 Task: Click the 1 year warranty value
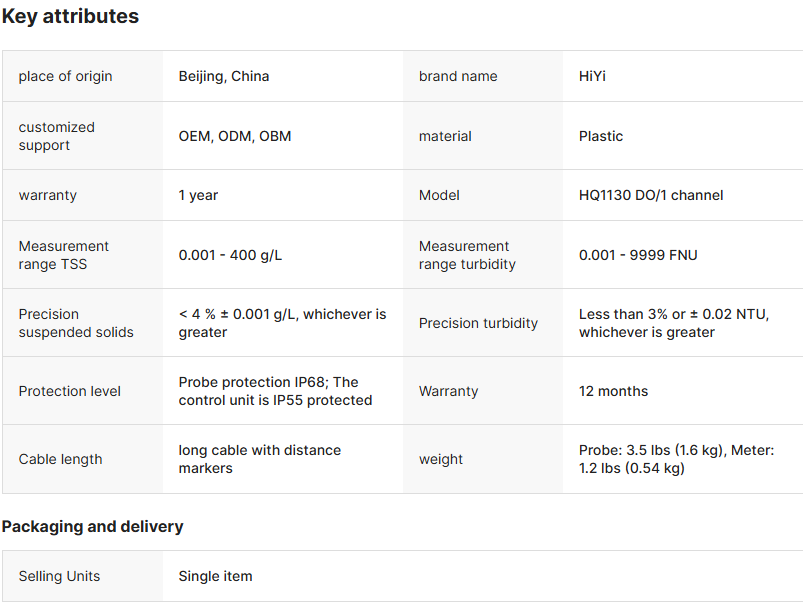click(198, 195)
